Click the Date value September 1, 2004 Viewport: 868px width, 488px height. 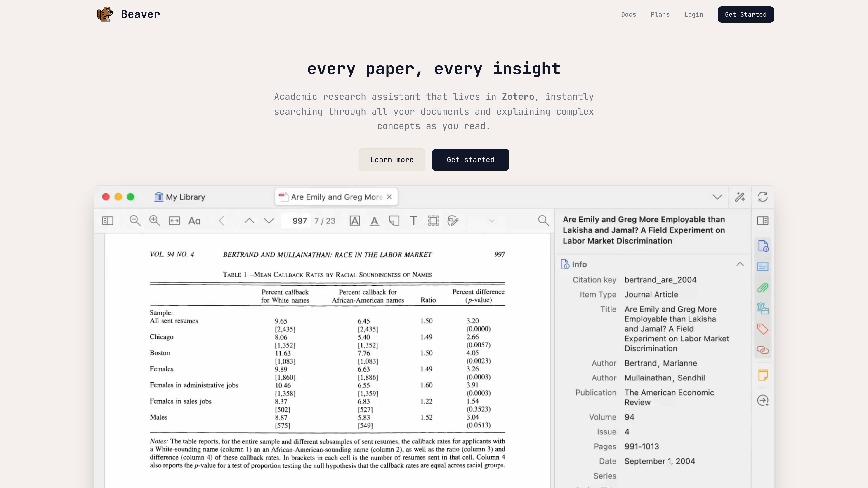pos(659,461)
